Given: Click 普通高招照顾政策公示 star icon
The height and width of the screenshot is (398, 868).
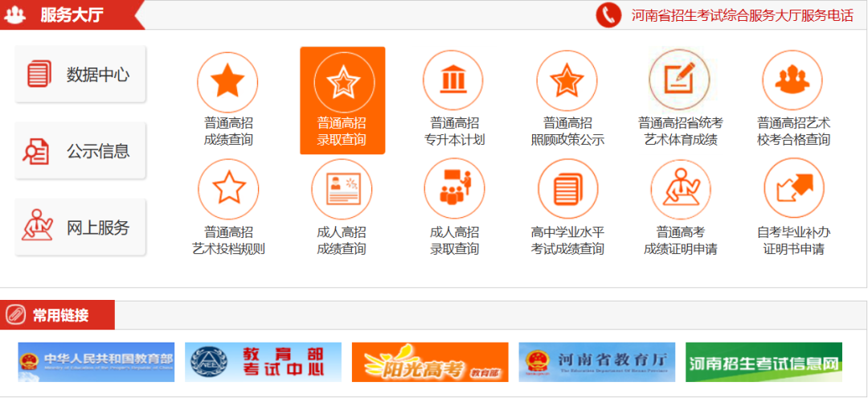Looking at the screenshot, I should 567,82.
